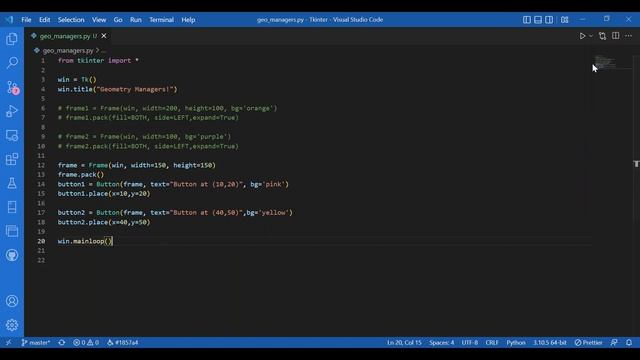Click 'pink' color string on line 14
Viewport: 640px width, 360px height.
(273, 184)
